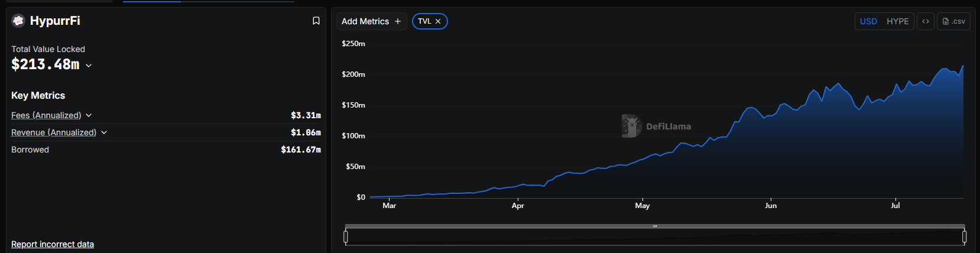Switch chart denomination to HYPE

[897, 21]
